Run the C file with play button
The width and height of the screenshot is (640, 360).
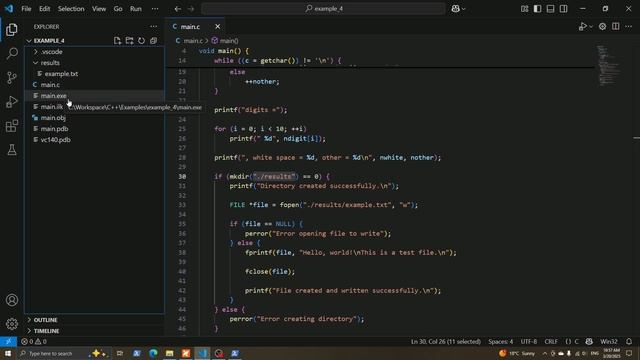pyautogui.click(x=582, y=27)
